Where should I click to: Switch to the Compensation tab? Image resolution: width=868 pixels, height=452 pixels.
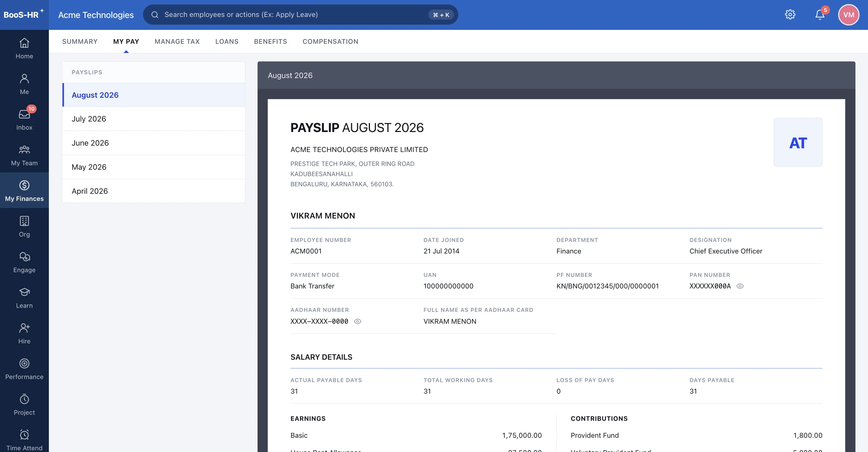(x=330, y=41)
